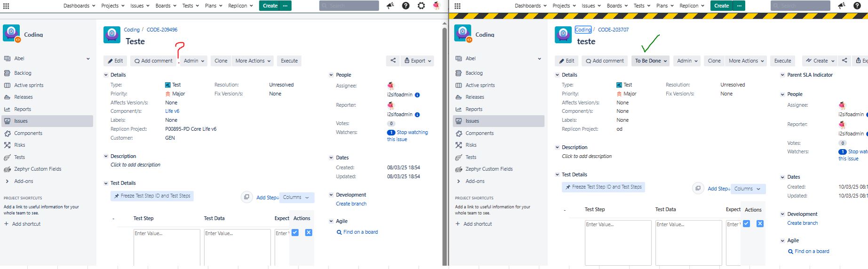Open settings gear icon in left window
The image size is (868, 269).
click(421, 6)
